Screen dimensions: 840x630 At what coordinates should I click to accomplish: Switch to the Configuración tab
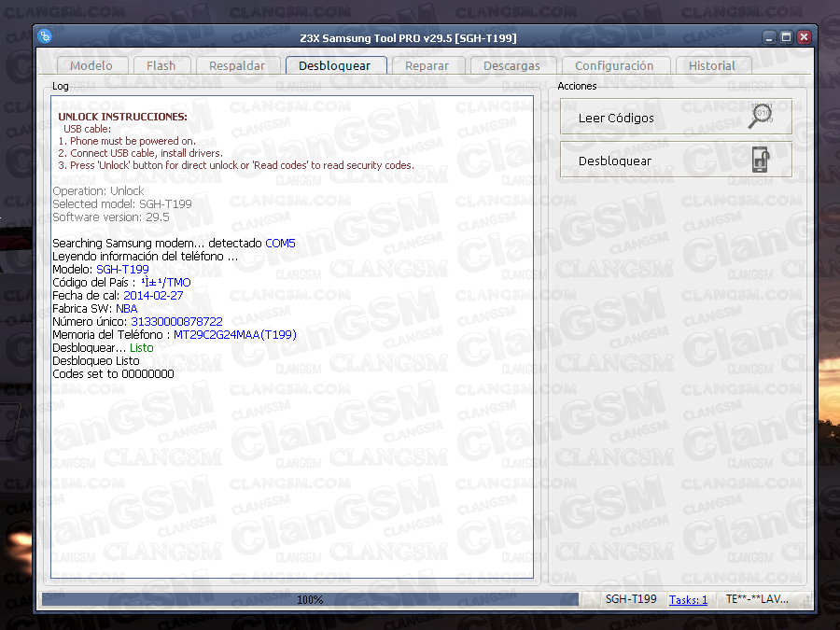click(x=614, y=66)
